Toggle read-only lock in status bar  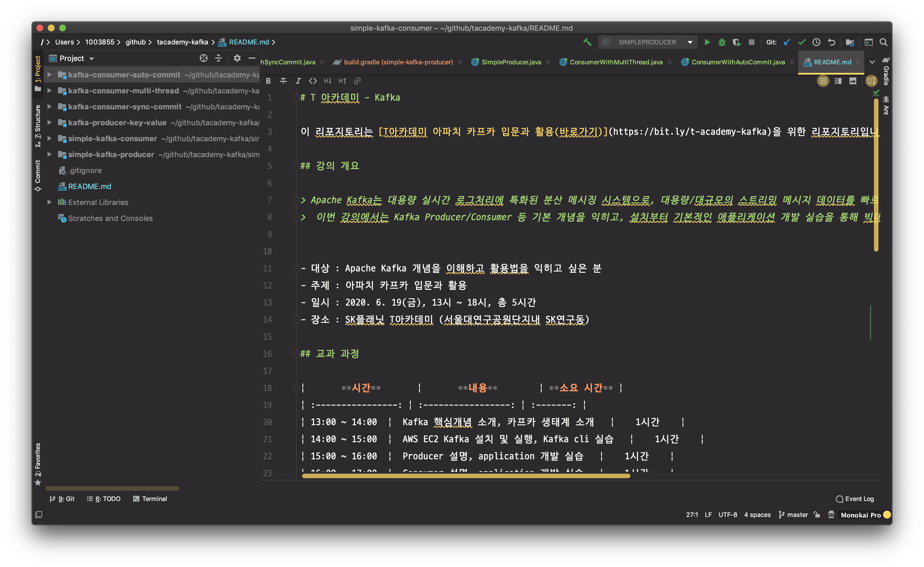[817, 514]
